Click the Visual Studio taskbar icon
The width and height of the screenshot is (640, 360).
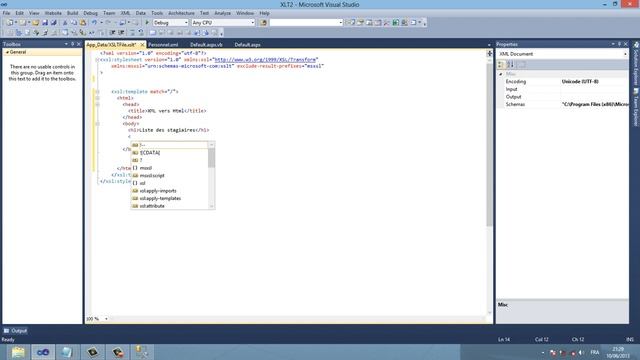(43, 352)
